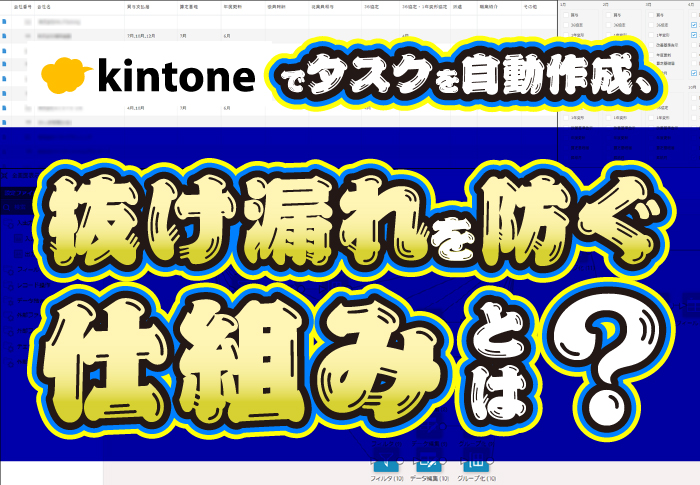This screenshot has height=485, width=700.
Task: Tick the 年度更新 checkbox under 3月
Action: (x=651, y=55)
